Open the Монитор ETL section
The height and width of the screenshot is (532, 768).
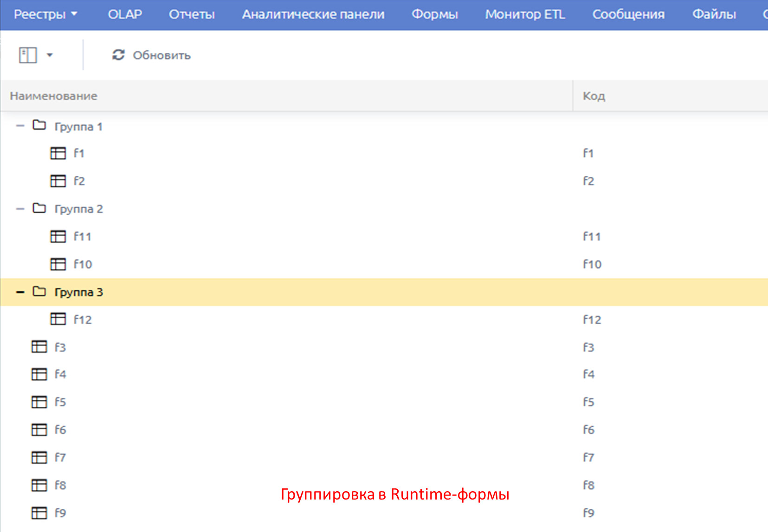pos(525,14)
